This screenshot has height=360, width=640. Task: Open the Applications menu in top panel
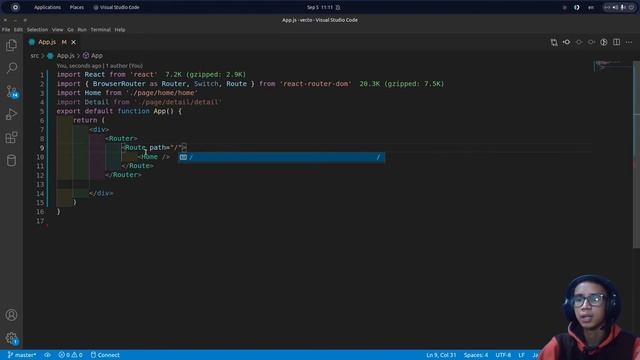pos(47,7)
